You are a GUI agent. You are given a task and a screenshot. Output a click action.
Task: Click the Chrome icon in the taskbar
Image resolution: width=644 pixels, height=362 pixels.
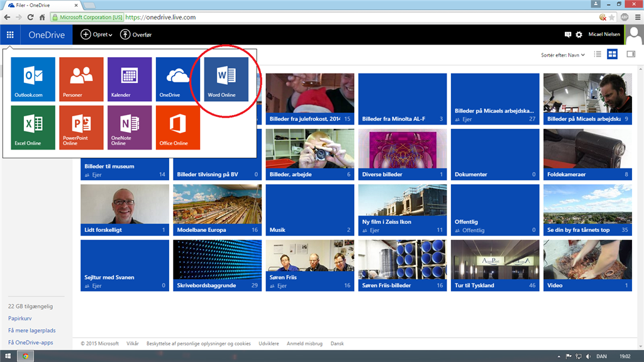coord(25,356)
